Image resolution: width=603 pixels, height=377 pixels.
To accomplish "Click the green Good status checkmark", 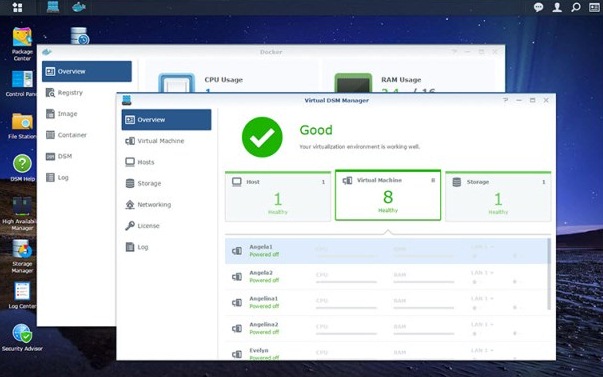I will [x=262, y=137].
